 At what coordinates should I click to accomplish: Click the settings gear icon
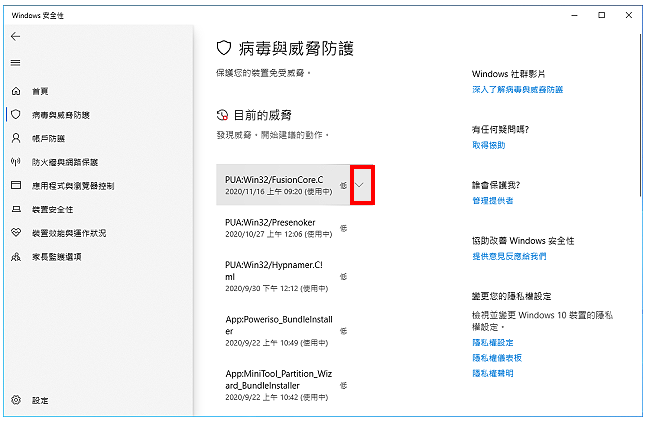16,400
